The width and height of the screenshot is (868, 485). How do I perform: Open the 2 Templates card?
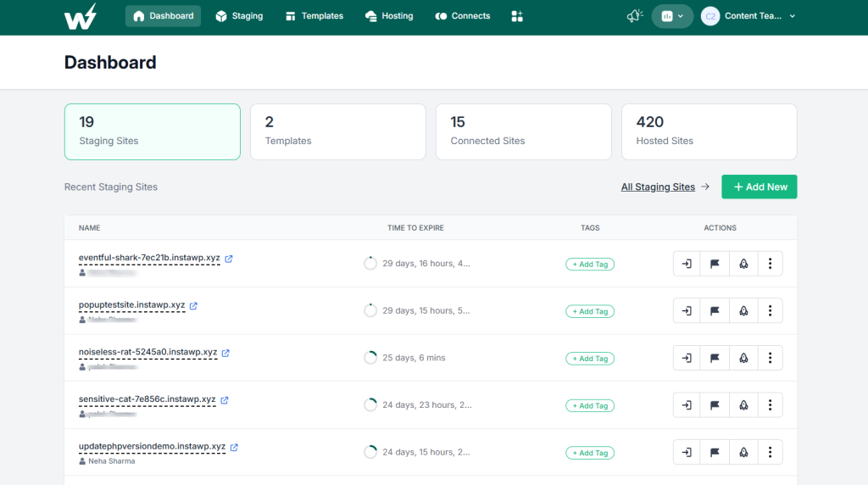[x=338, y=131]
